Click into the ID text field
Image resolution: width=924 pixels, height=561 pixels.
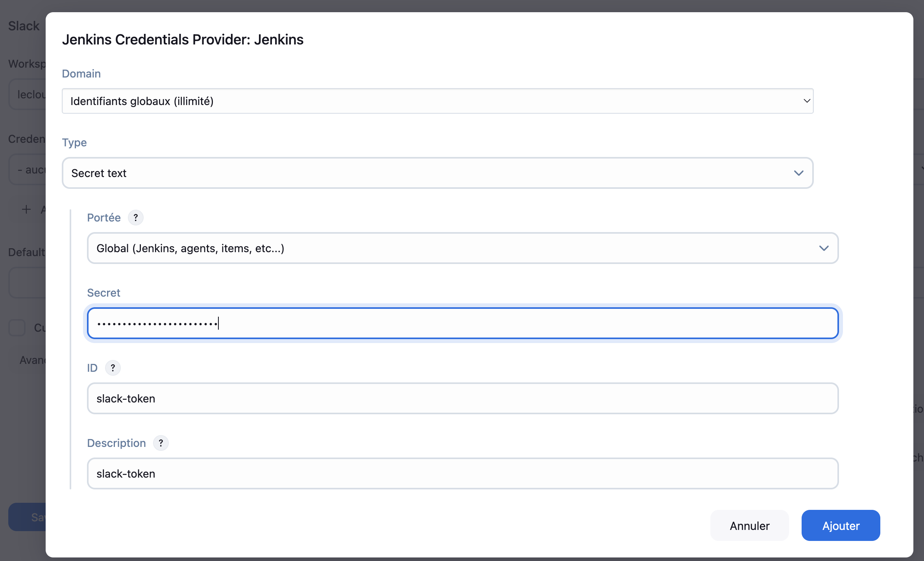tap(462, 399)
